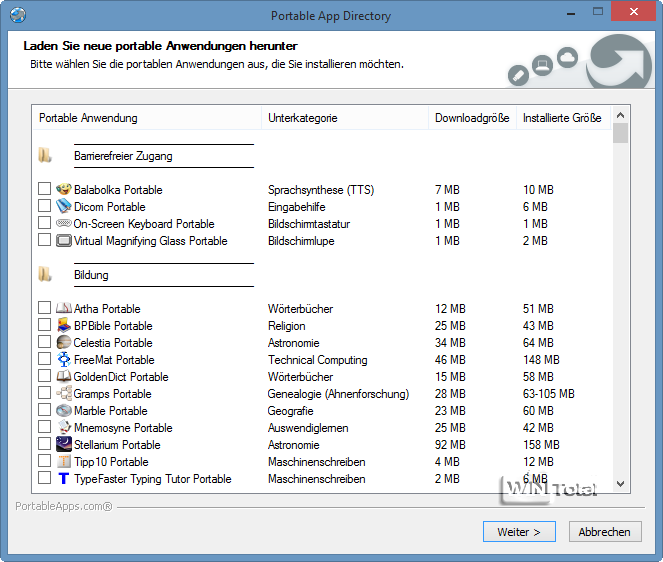Click the Mnemosyne Portable app icon

63,427
